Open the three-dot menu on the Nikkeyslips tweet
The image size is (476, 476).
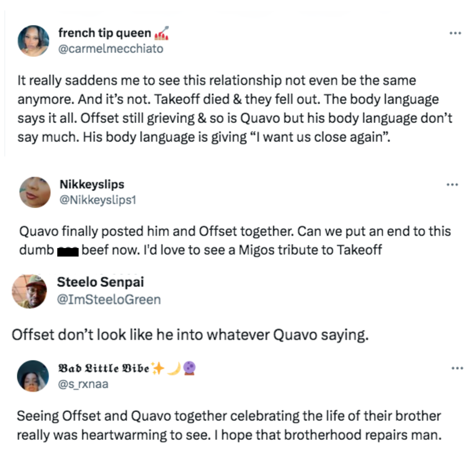452,185
